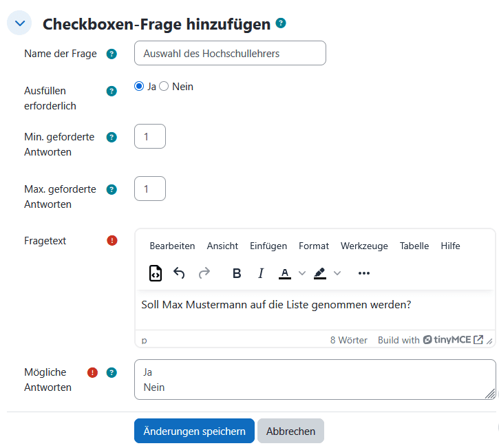Open the Tabelle editor menu

click(x=414, y=246)
